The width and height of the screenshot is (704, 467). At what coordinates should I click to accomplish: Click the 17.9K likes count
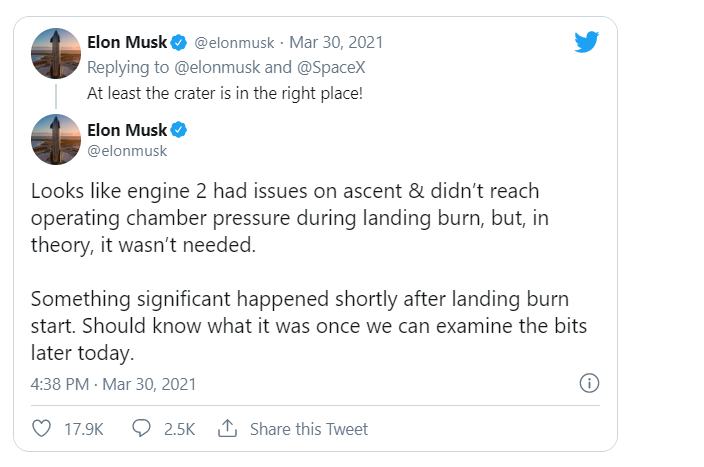(x=84, y=429)
